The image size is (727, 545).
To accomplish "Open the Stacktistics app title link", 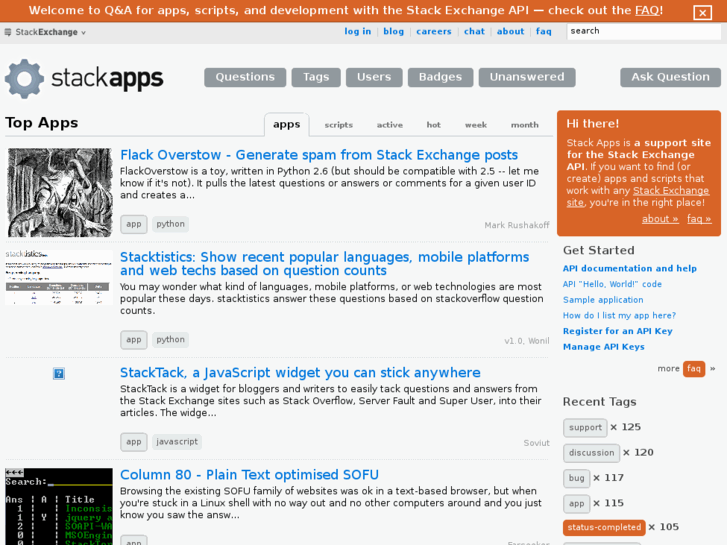I will tap(324, 263).
